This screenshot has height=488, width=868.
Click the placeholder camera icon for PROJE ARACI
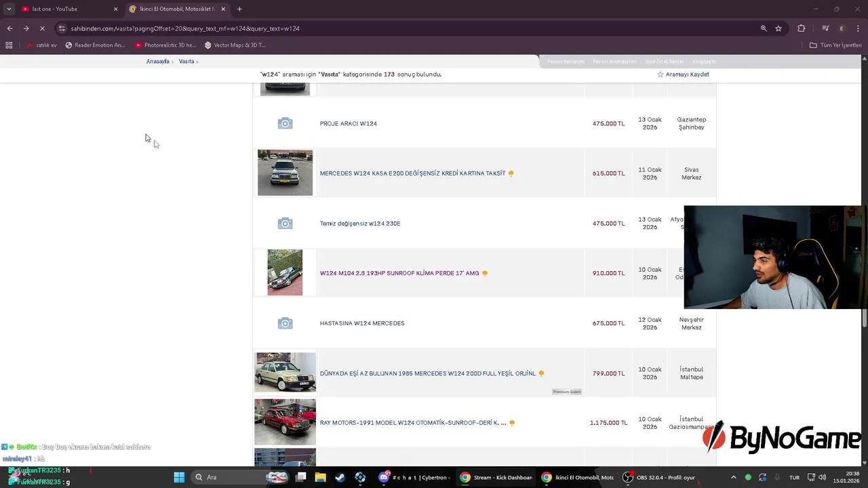tap(285, 123)
